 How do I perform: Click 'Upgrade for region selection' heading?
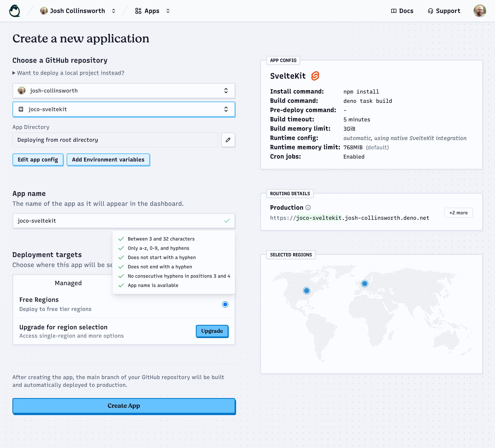[63, 327]
